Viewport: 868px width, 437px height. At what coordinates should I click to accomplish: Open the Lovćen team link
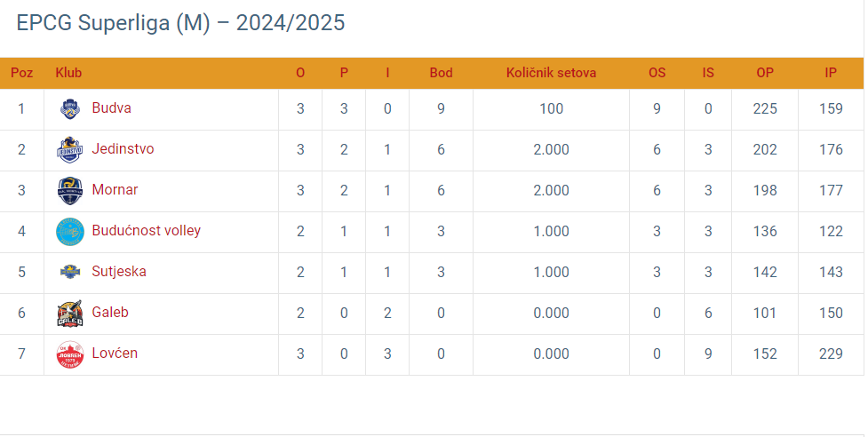[115, 353]
